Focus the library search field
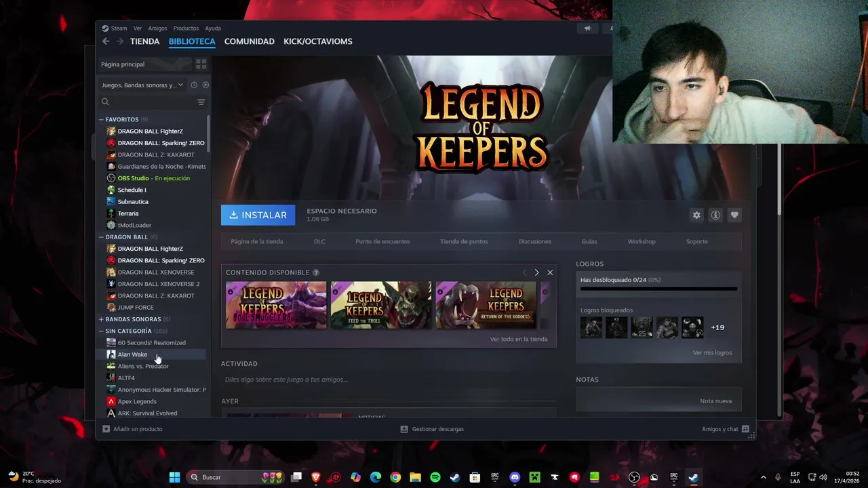Viewport: 868px width, 488px height. [147, 102]
